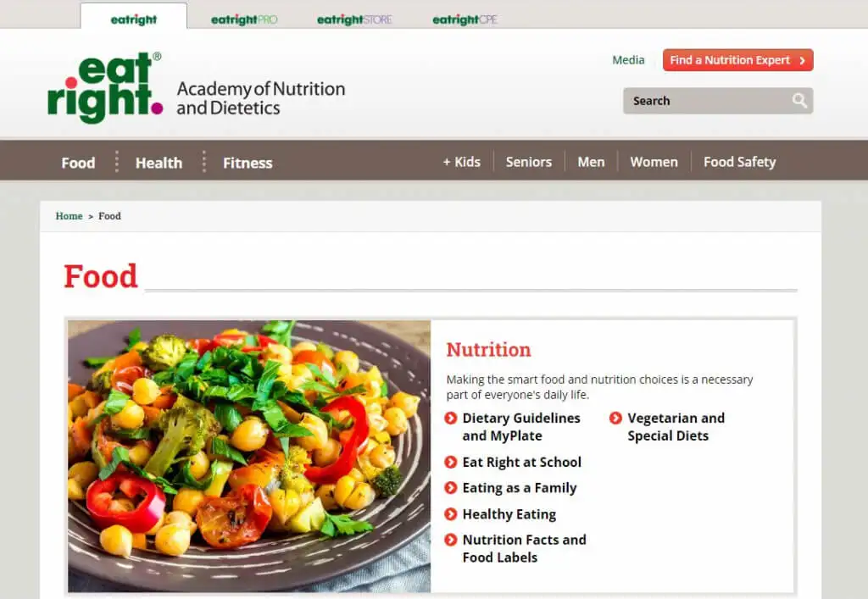Image resolution: width=868 pixels, height=599 pixels.
Task: Click arrow icon beside Healthy Eating
Action: [x=451, y=513]
